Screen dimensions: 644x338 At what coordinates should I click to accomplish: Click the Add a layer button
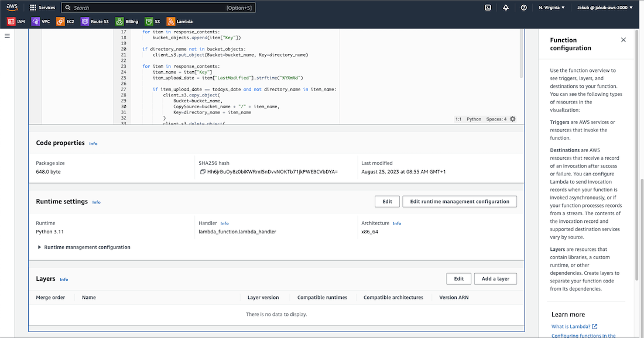tap(495, 279)
